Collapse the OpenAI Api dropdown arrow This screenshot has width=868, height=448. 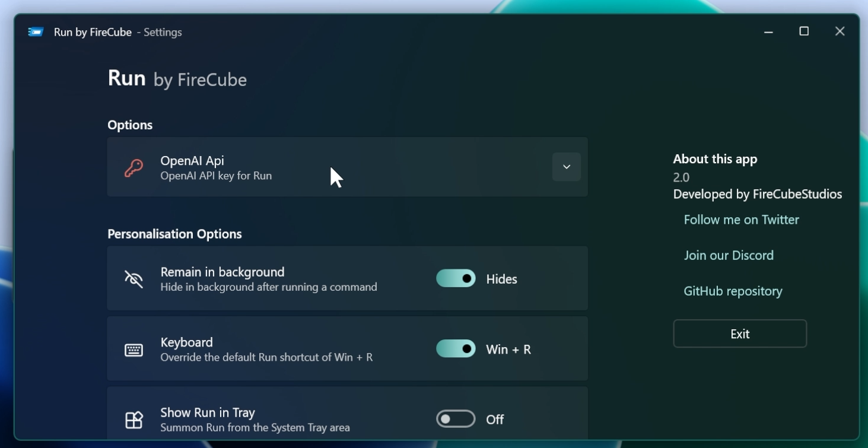[566, 167]
